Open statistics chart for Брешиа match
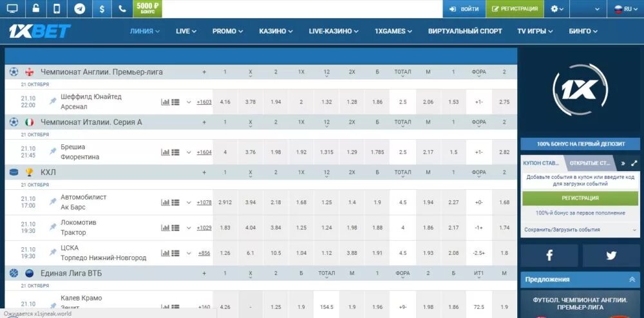 (x=165, y=152)
